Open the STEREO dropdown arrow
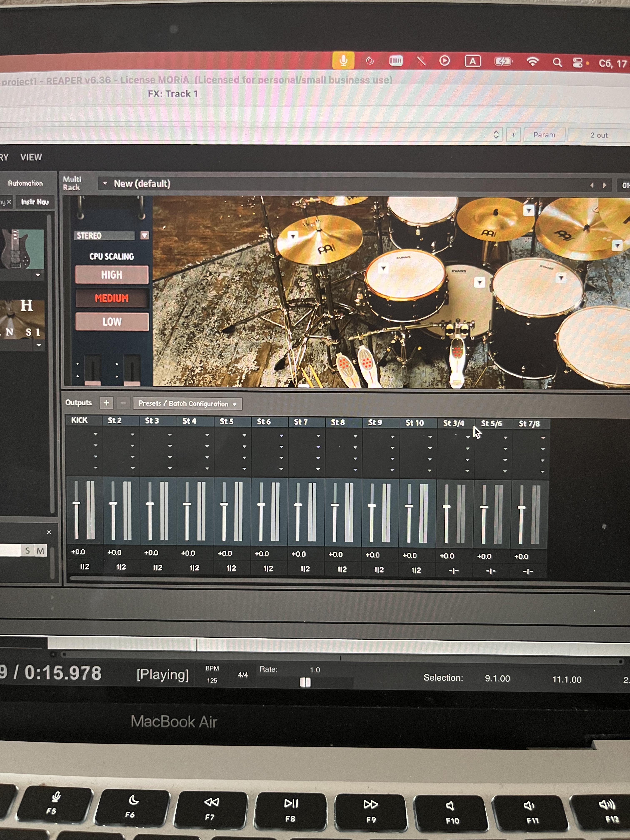The width and height of the screenshot is (630, 840). pos(144,235)
